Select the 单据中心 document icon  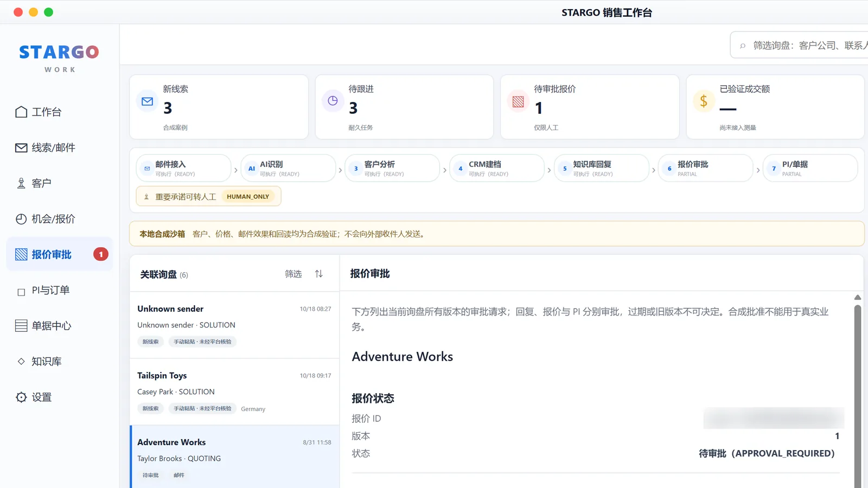[x=21, y=326]
